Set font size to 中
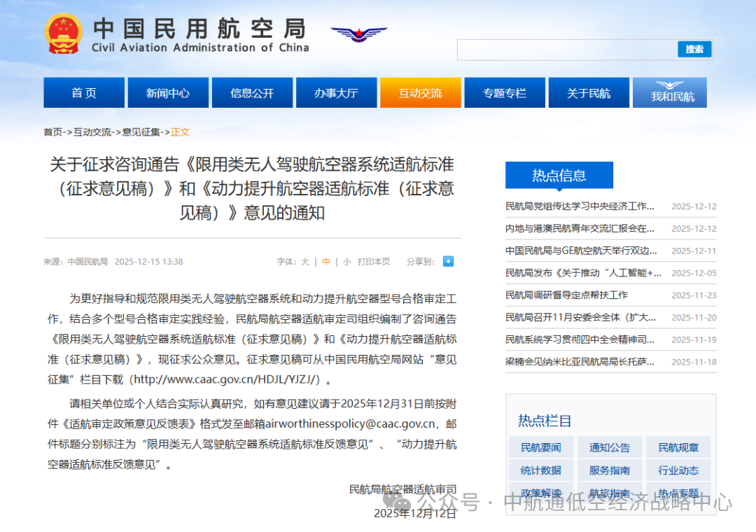Viewport: 756px width, 532px height. click(x=326, y=262)
